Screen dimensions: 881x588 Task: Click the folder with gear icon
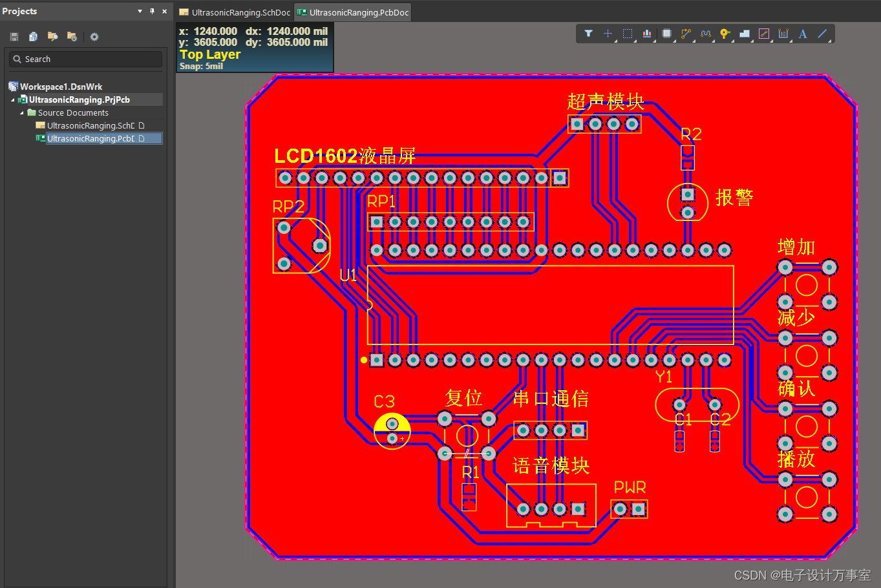[x=72, y=37]
